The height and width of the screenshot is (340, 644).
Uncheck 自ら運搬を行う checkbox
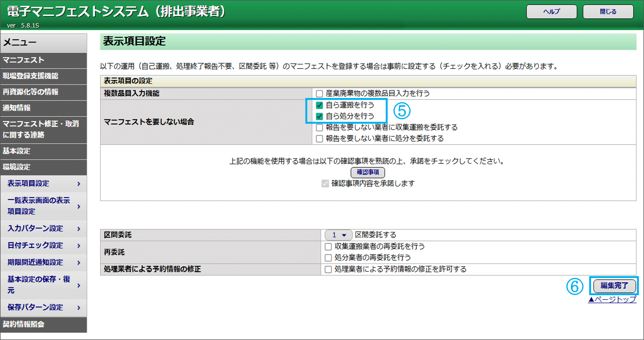[x=319, y=105]
